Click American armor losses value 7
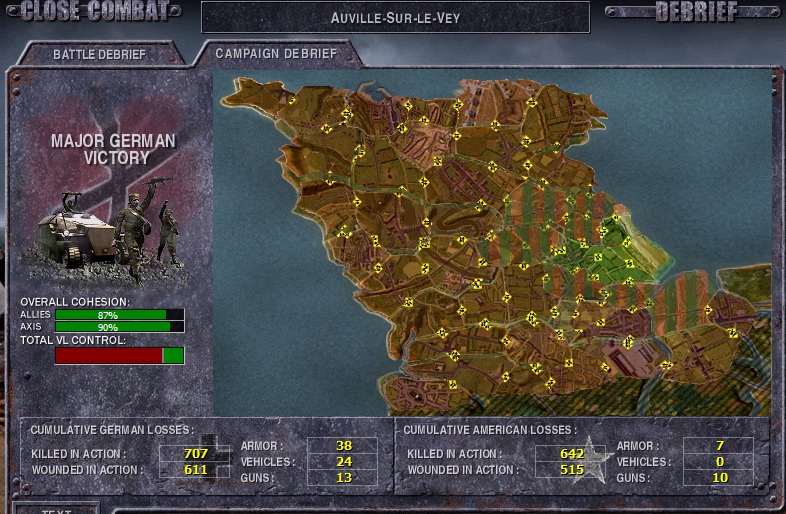Image resolution: width=786 pixels, height=514 pixels. tap(719, 445)
